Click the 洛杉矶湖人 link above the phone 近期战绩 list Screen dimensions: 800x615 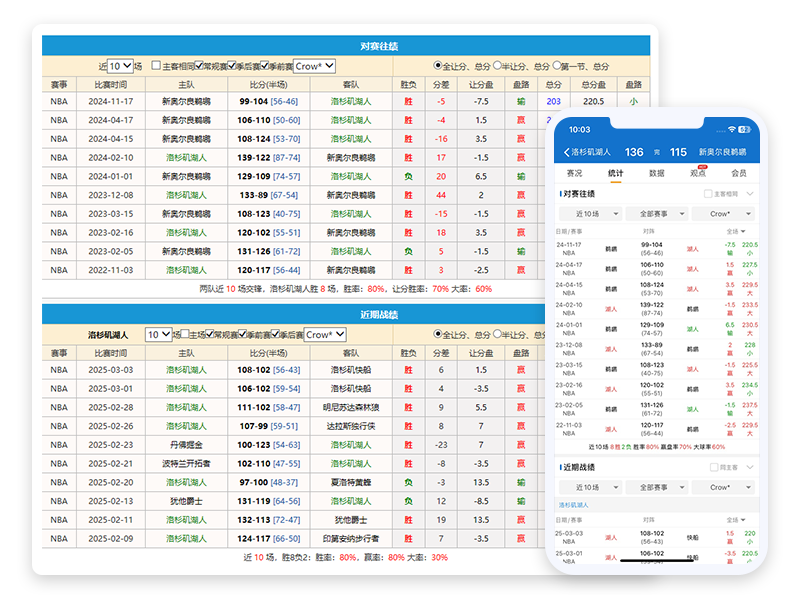click(x=573, y=505)
